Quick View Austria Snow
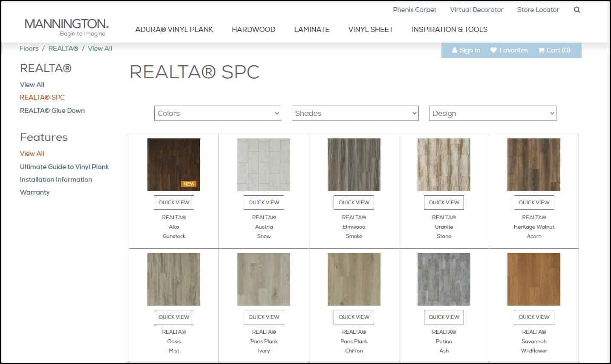 [x=264, y=203]
